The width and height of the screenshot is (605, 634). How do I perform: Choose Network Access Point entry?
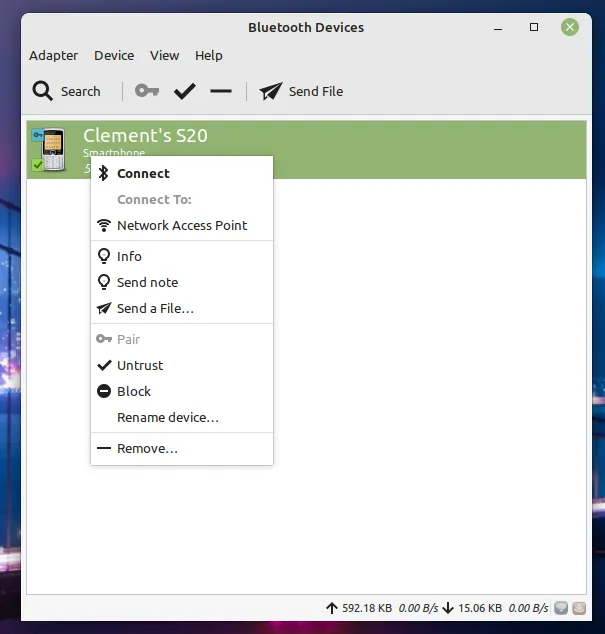click(182, 225)
